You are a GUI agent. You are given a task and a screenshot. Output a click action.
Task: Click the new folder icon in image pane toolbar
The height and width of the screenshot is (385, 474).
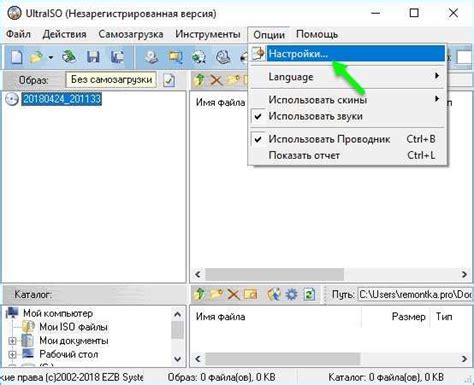click(233, 80)
